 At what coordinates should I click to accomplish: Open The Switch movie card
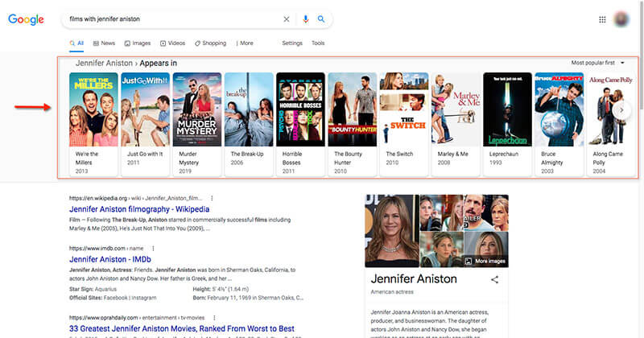pos(404,124)
